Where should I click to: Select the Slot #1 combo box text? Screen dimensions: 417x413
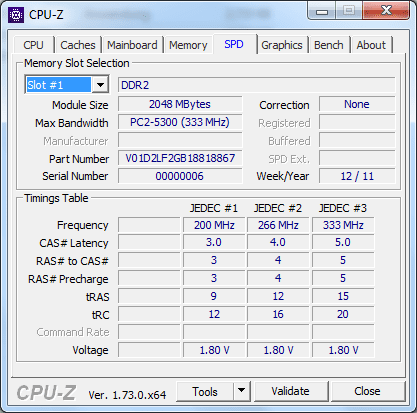(58, 85)
